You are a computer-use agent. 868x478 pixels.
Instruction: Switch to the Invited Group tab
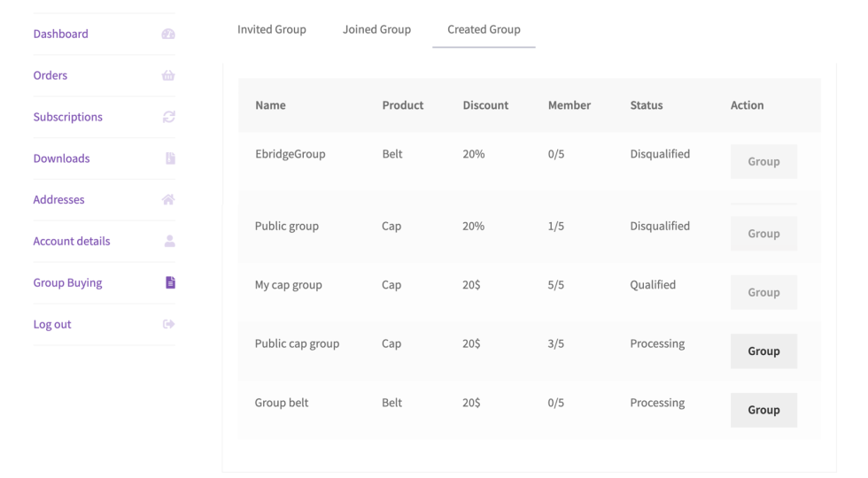point(272,29)
